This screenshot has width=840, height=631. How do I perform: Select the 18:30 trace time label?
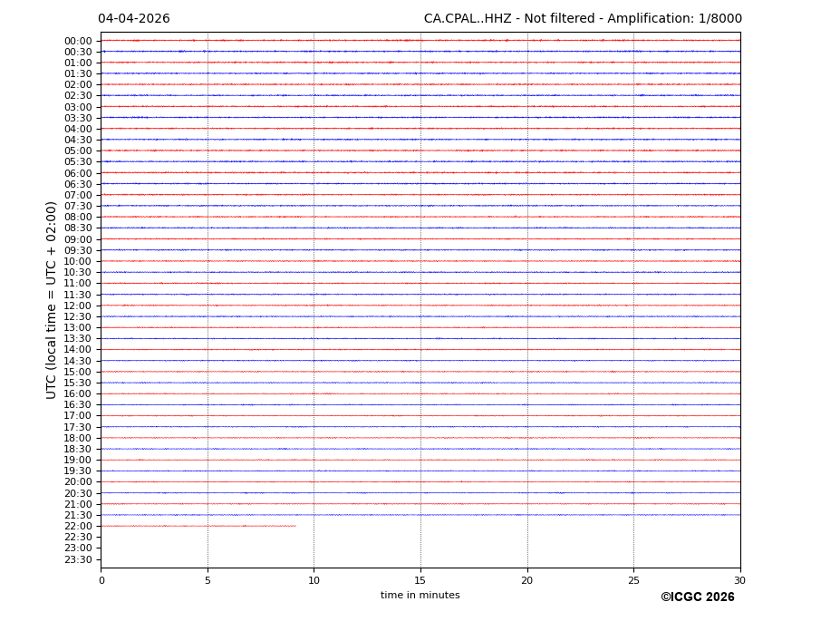(x=78, y=449)
